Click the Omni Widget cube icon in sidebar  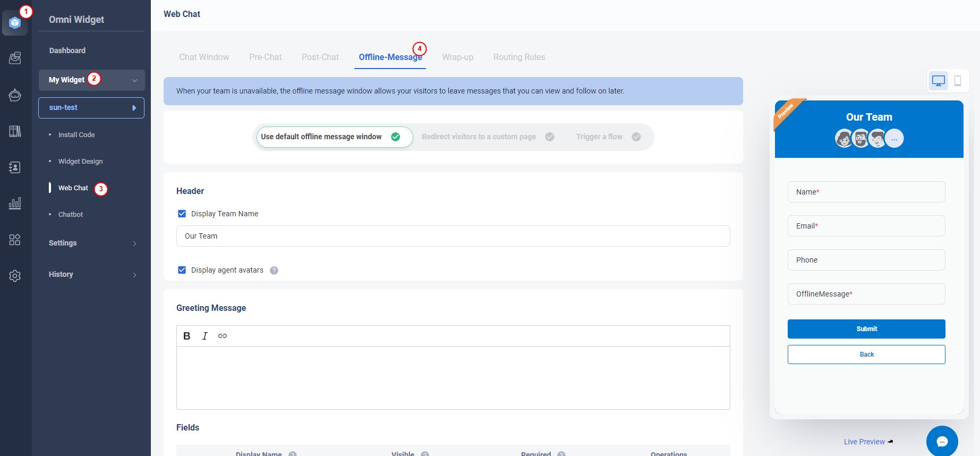tap(15, 23)
